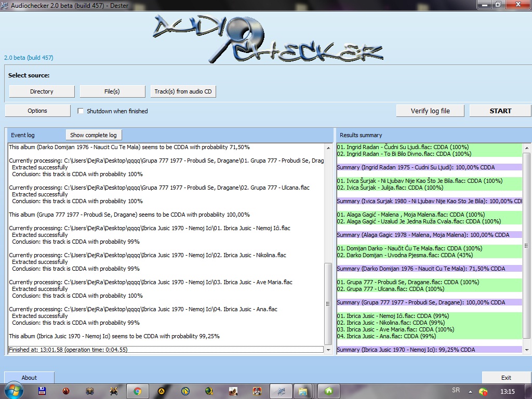532x399 pixels.
Task: Click the SR language indicator
Action: 456,391
